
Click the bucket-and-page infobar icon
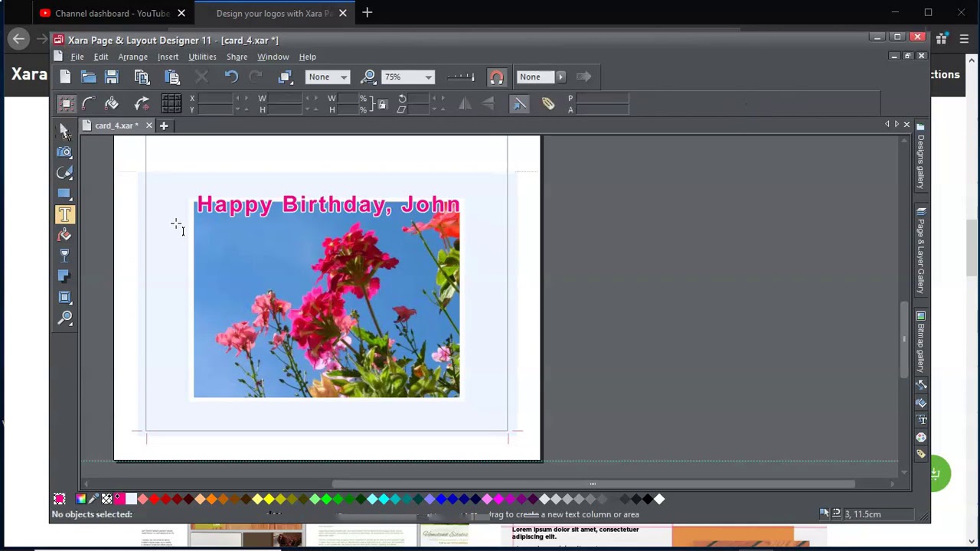pos(112,104)
